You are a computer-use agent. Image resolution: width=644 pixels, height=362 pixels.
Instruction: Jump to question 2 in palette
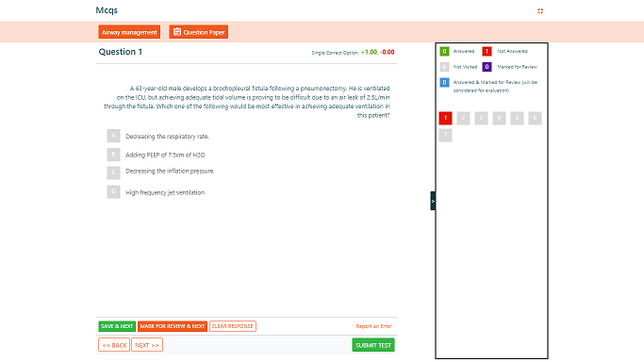point(463,118)
